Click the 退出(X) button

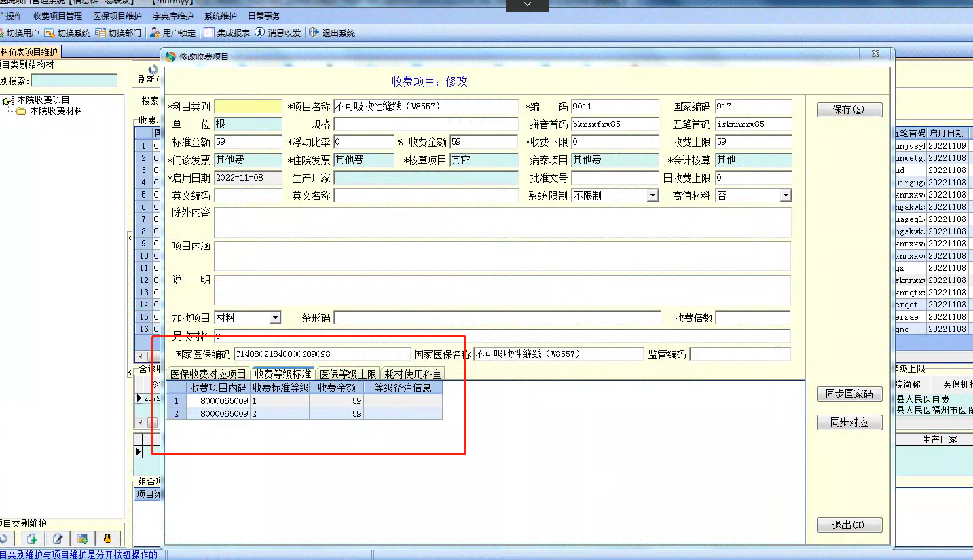[849, 525]
